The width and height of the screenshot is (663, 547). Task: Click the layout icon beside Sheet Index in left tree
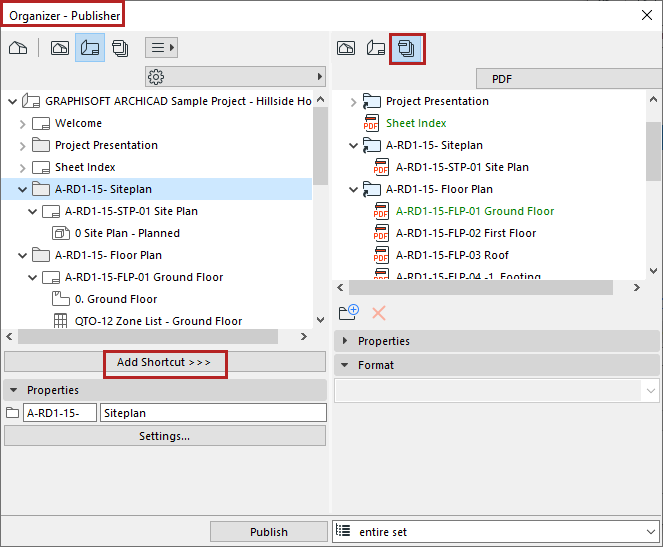(x=41, y=167)
